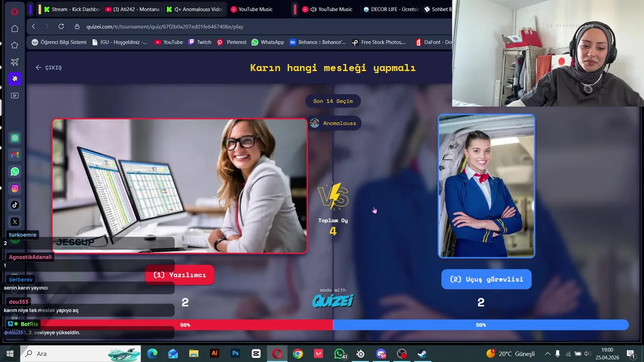Open bookmarks star in Opera sidebar
The image size is (644, 362).
pos(15,45)
